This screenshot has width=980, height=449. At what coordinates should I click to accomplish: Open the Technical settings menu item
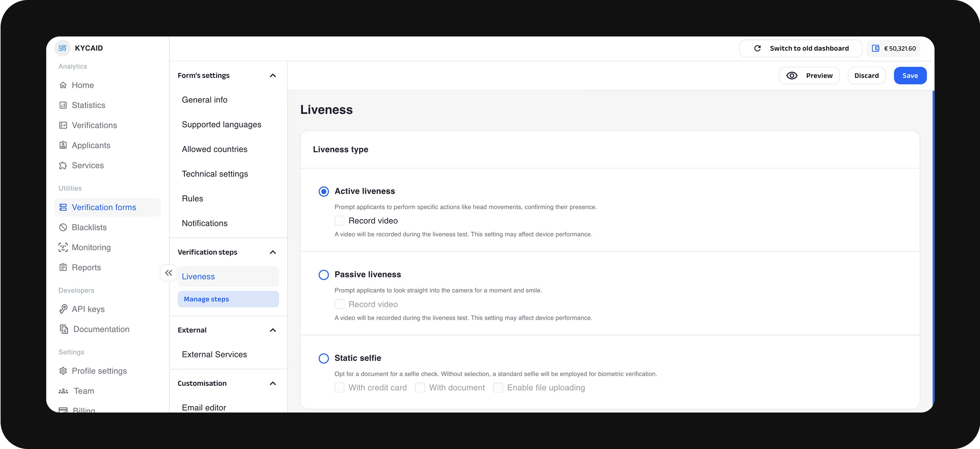(x=215, y=174)
